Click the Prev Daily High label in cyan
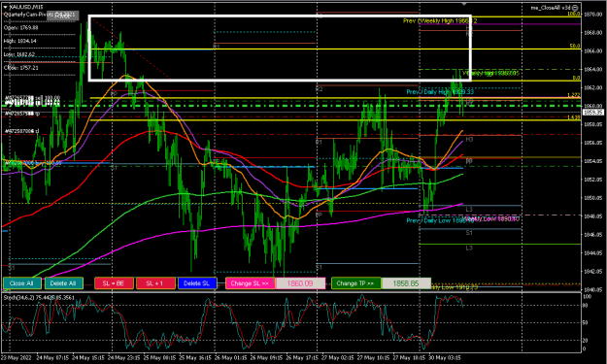Viewport: 607px width, 364px height. (x=440, y=92)
